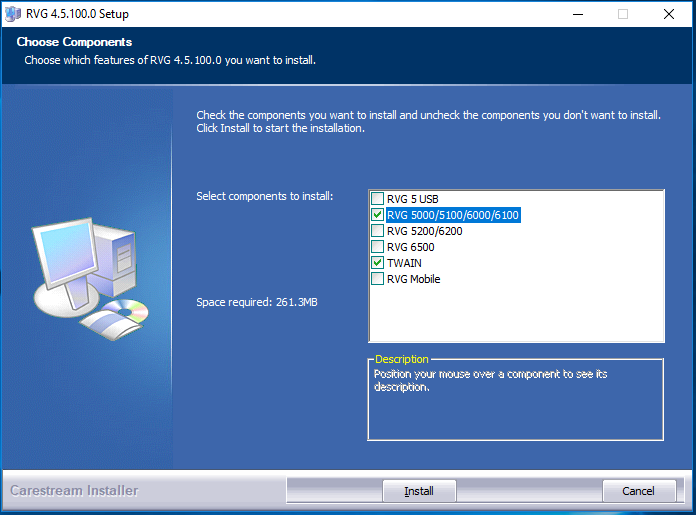Select the RVG Mobile label text
This screenshot has width=696, height=515.
pos(413,279)
